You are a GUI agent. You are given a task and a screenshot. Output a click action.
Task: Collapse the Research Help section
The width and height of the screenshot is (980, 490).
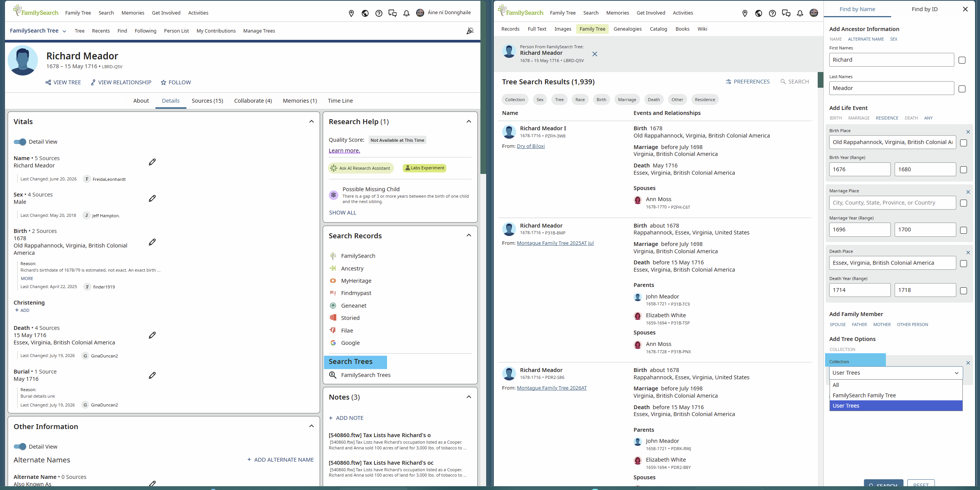(x=469, y=121)
